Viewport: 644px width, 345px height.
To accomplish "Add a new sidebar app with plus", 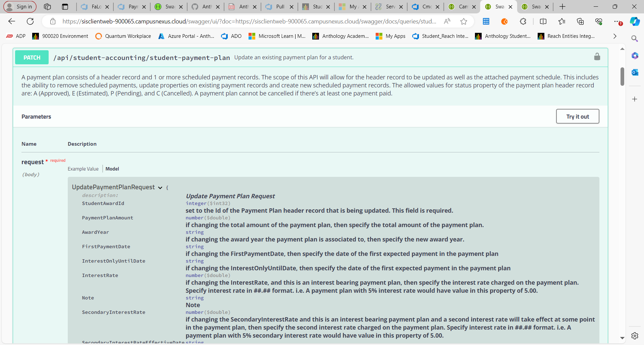I will tap(635, 99).
